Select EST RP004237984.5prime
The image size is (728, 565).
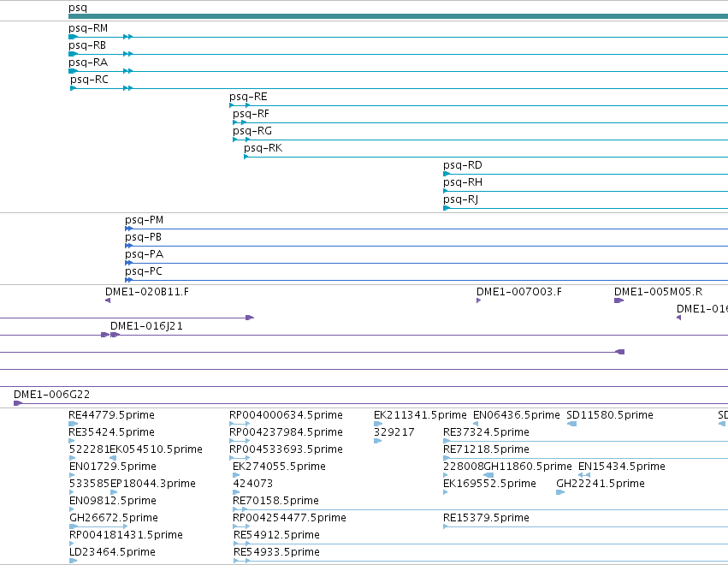(286, 432)
